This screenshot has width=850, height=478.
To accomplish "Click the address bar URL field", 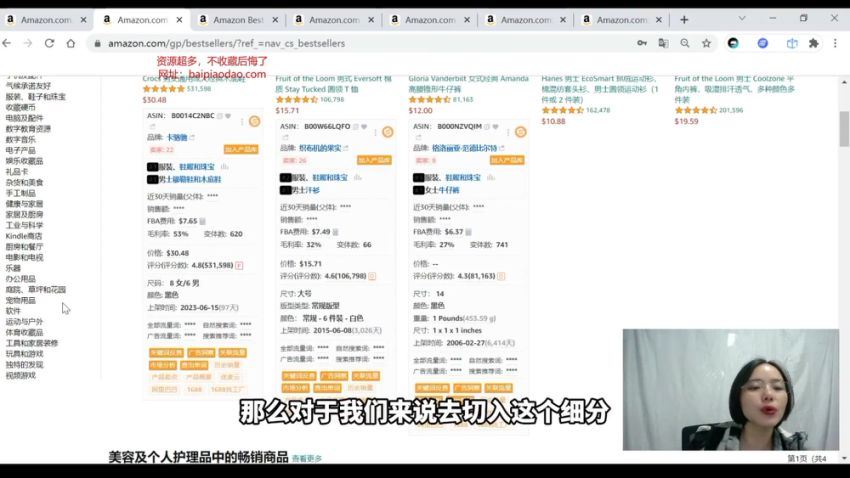I will (358, 43).
